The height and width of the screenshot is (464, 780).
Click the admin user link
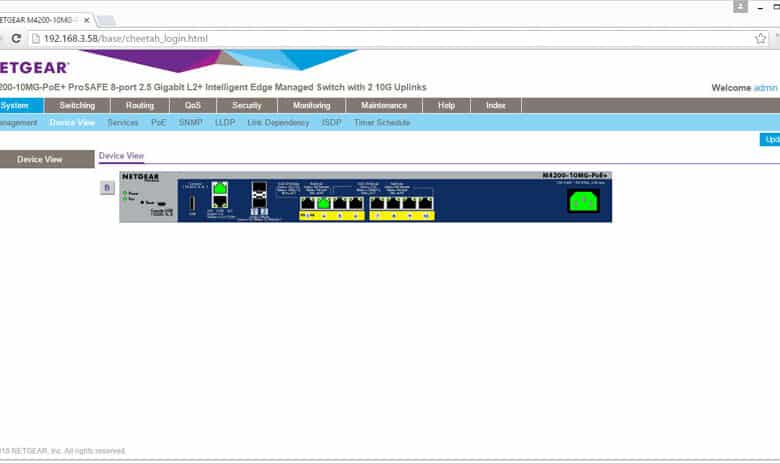[766, 88]
